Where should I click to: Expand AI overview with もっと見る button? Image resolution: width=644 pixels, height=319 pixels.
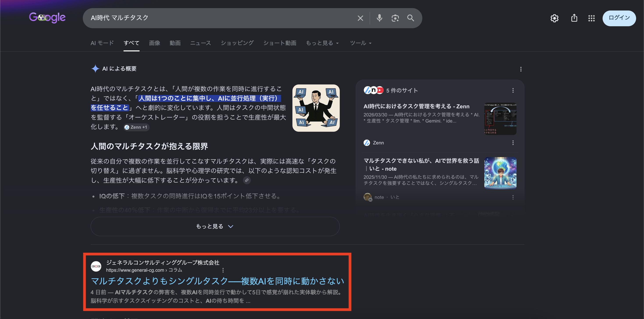pos(215,226)
